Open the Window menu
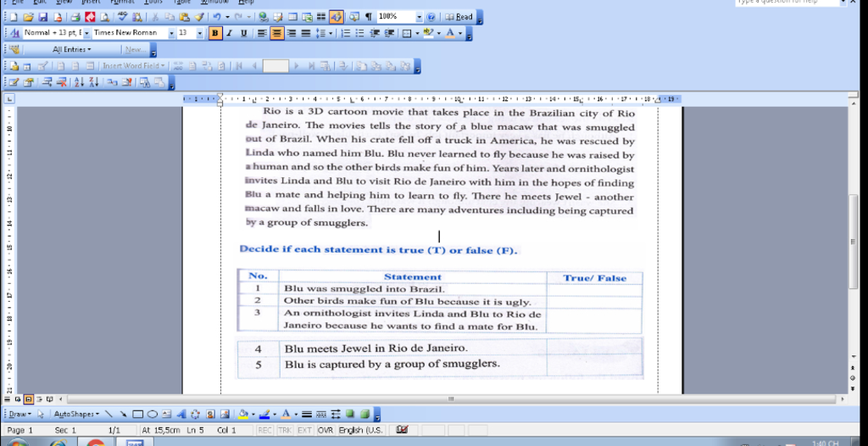 pyautogui.click(x=214, y=3)
